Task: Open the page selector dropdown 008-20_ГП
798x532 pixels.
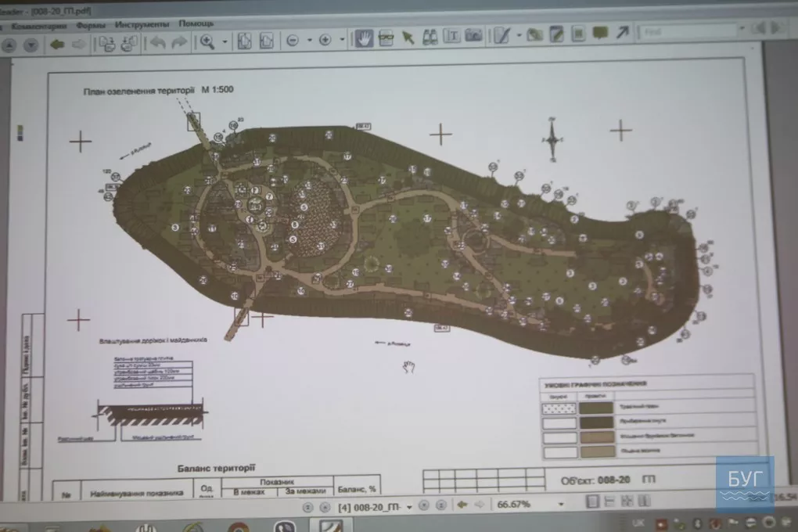Action: tap(409, 507)
